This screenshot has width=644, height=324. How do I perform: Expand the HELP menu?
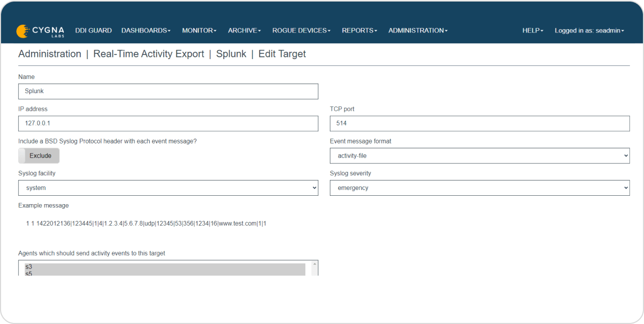click(532, 30)
